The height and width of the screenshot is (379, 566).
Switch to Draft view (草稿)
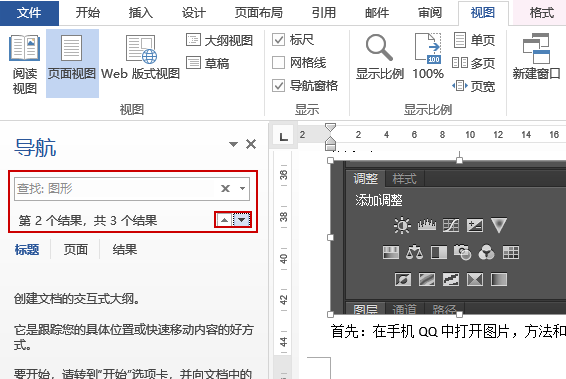click(208, 64)
